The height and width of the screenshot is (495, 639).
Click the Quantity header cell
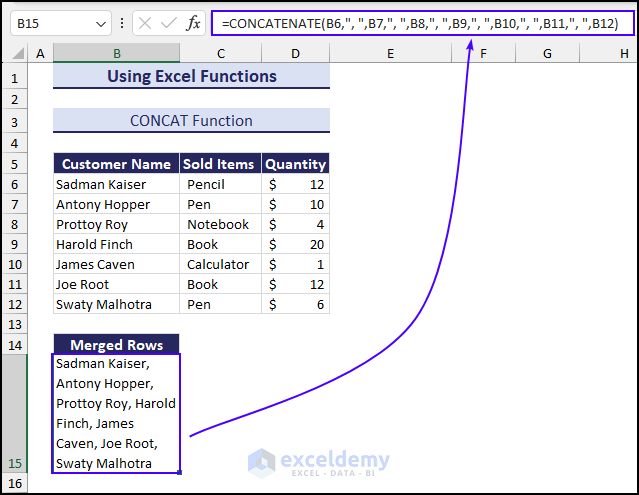point(295,164)
